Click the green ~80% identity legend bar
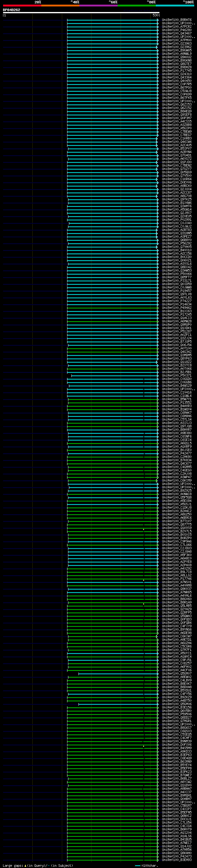 137,6
